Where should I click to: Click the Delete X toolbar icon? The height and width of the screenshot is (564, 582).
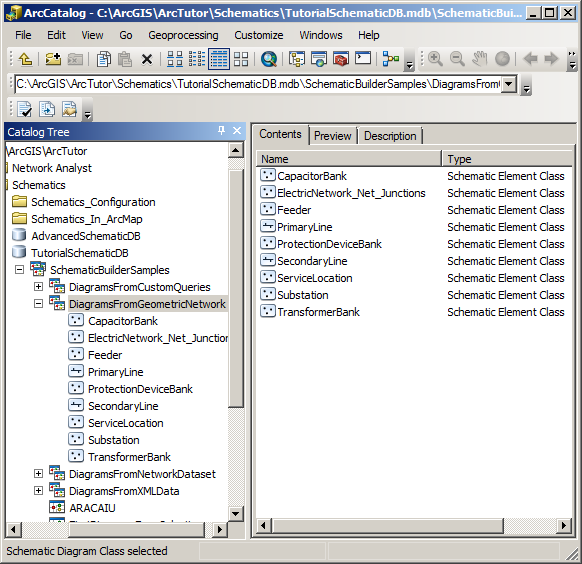tap(147, 59)
